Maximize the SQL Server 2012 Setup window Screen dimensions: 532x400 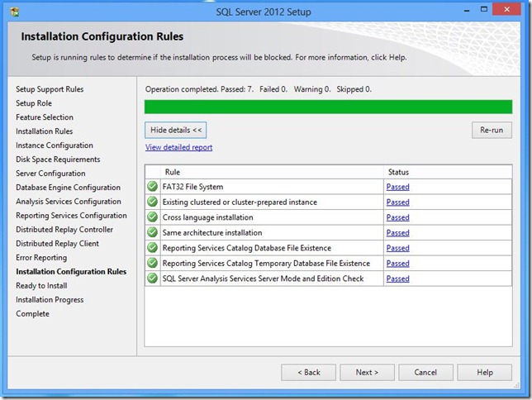click(484, 10)
